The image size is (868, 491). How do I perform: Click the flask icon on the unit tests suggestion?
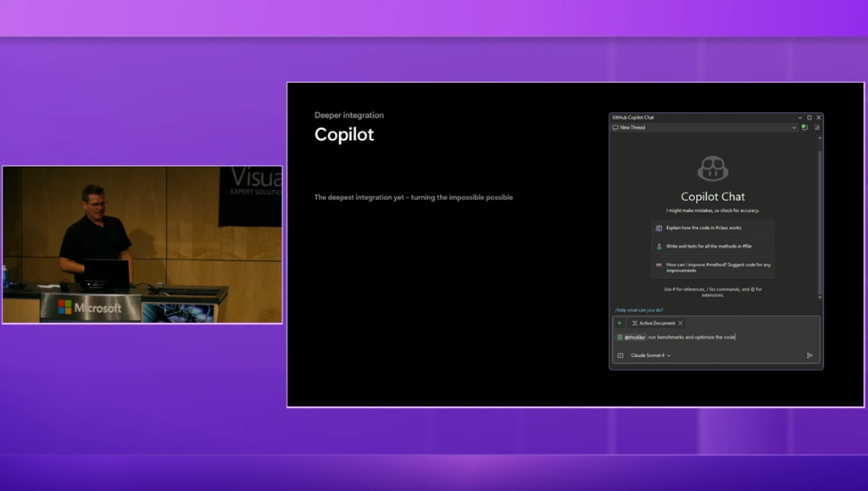tap(659, 246)
